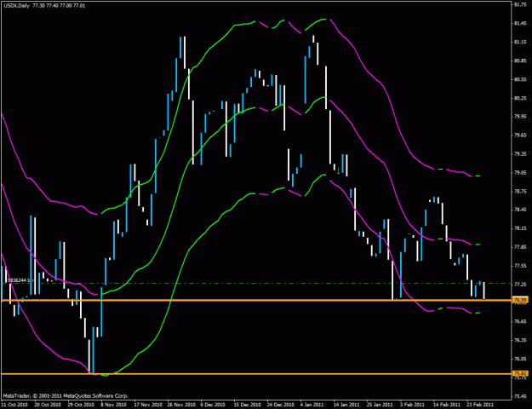Select the 6 Dec 2010 date label

click(213, 405)
